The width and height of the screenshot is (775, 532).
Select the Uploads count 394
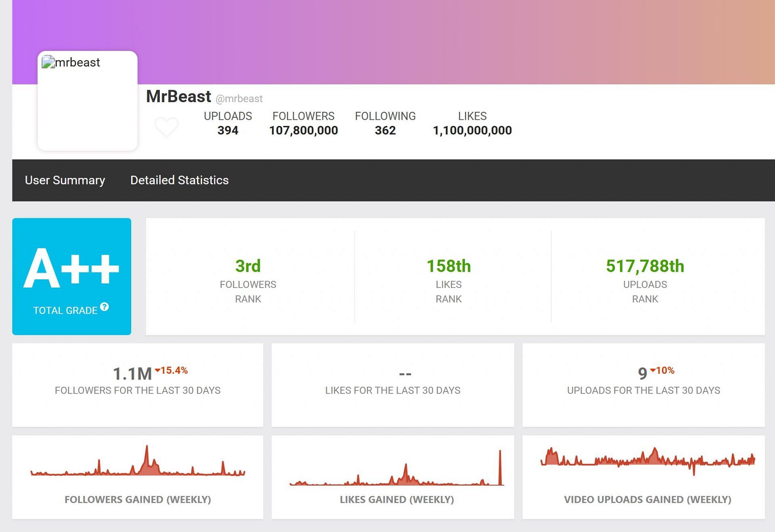(x=228, y=130)
